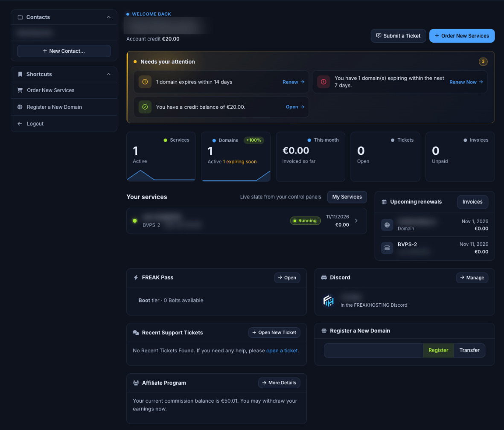504x430 pixels.
Task: Click the 'open a ticket' link
Action: (x=282, y=351)
